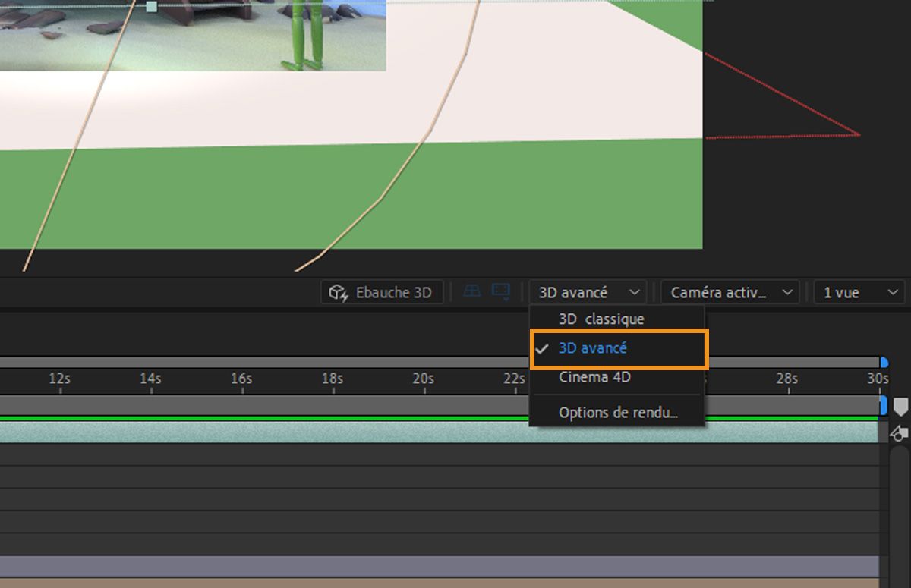This screenshot has height=588, width=911.
Task: Click the 16s mark on time ruler
Action: 241,378
